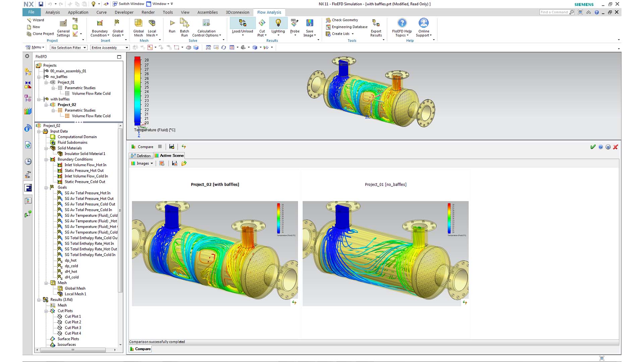Collapse the Boundary Conditions tree node
The image size is (644, 362).
click(46, 159)
